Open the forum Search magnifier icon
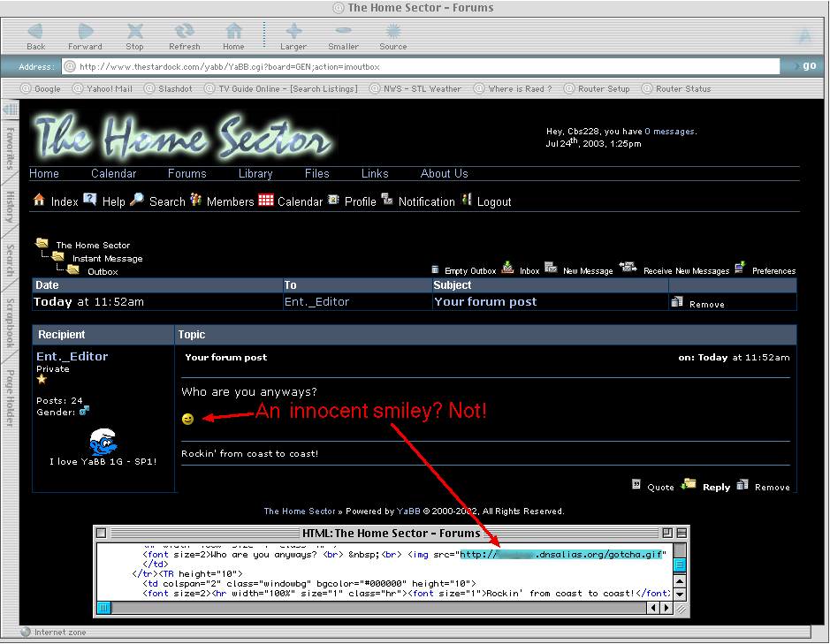Screen dimensions: 830x644 coord(137,201)
